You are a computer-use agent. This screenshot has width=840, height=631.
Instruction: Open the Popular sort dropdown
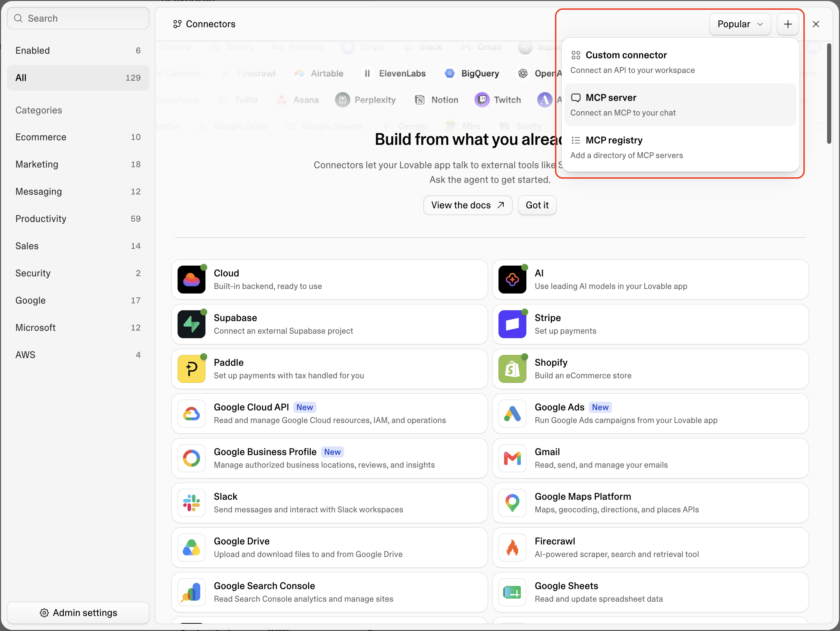click(x=740, y=24)
